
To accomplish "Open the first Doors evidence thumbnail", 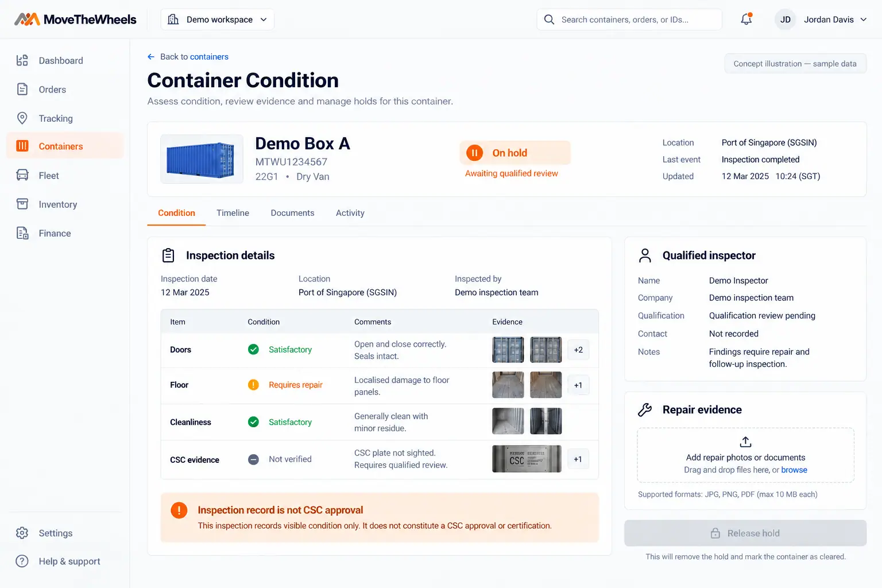I will [x=508, y=350].
